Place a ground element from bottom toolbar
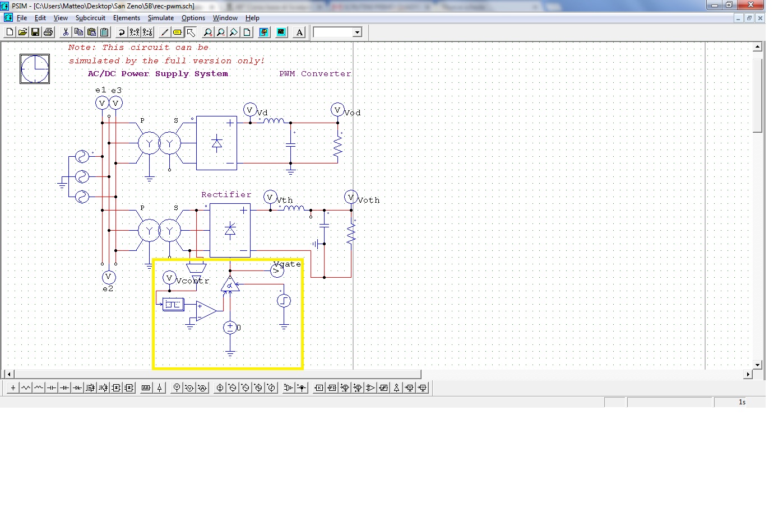This screenshot has height=532, width=778. tap(13, 388)
